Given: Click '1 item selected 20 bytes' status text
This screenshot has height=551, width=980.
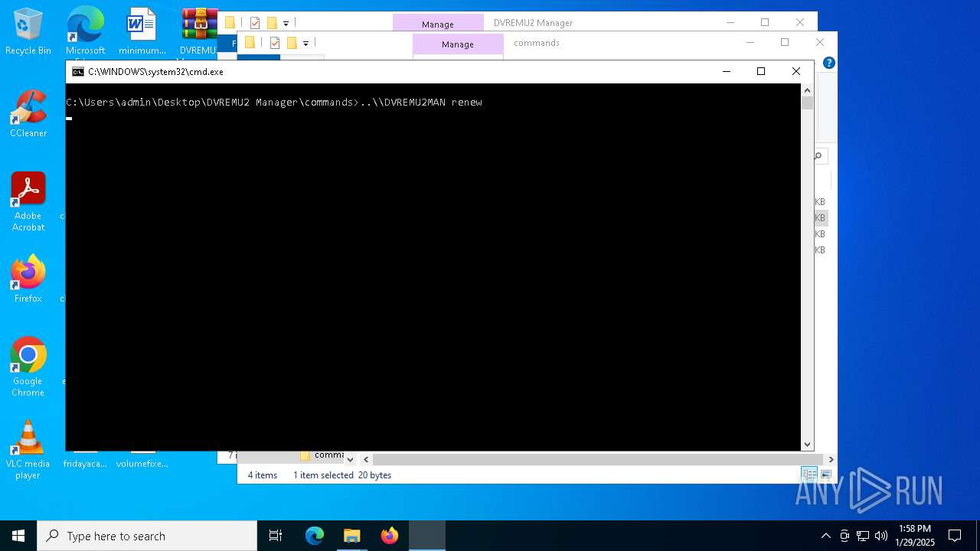Looking at the screenshot, I should tap(342, 475).
